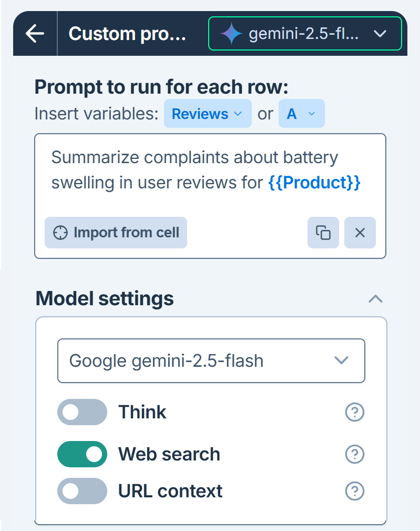Open the gemini-2.5-fl model dropdown in header

point(305,34)
